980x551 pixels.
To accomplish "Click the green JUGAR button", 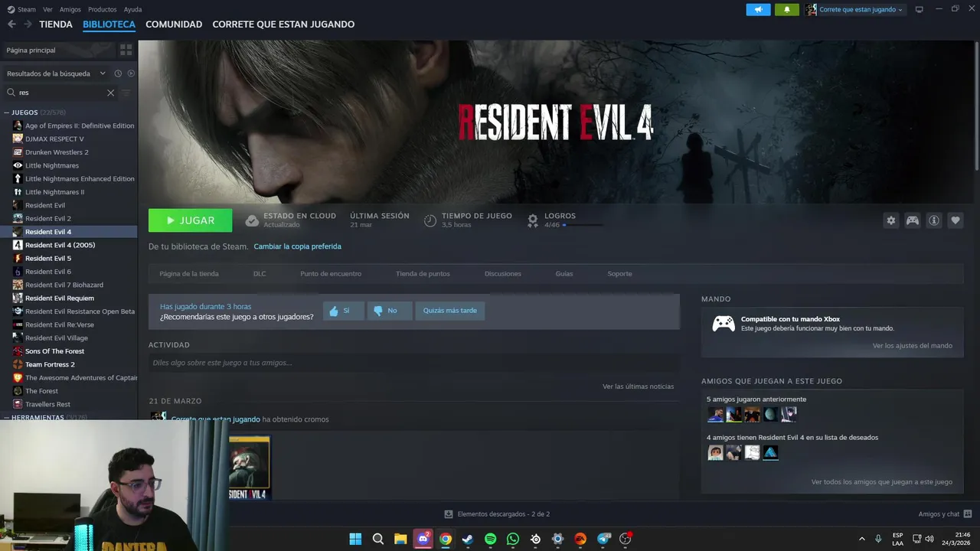I will tap(190, 220).
